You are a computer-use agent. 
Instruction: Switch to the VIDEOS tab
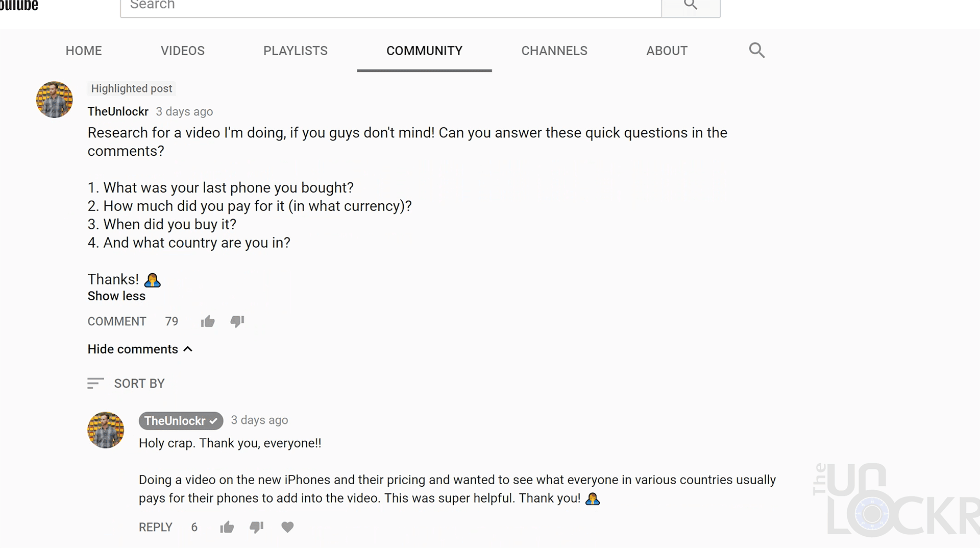pos(182,51)
